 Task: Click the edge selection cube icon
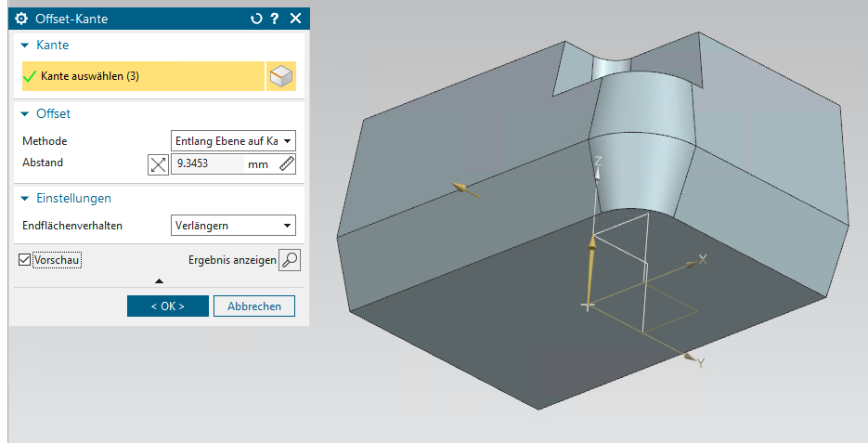coord(281,76)
